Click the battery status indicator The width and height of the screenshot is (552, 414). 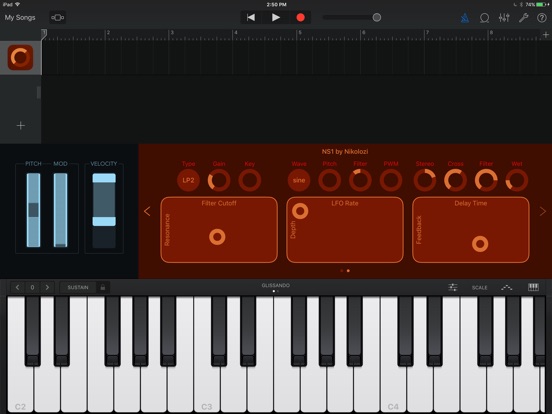[542, 5]
